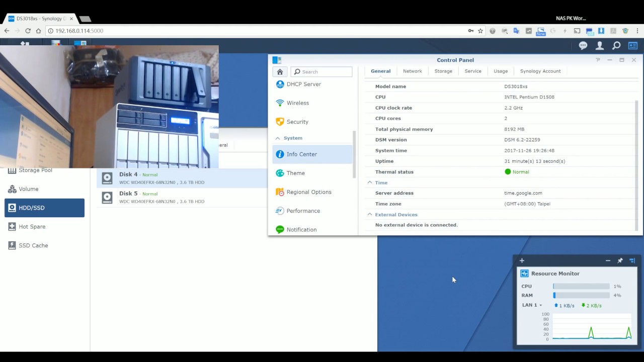Click the Google Translate extension icon
The width and height of the screenshot is (644, 362).
[516, 31]
